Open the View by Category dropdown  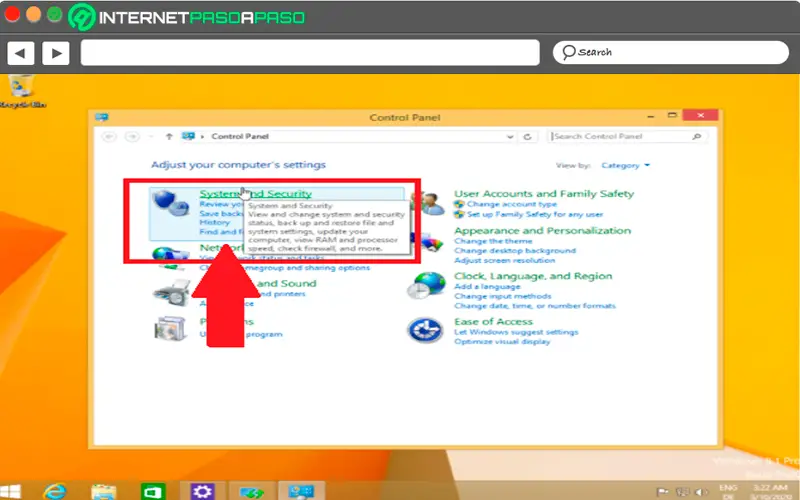tap(625, 165)
